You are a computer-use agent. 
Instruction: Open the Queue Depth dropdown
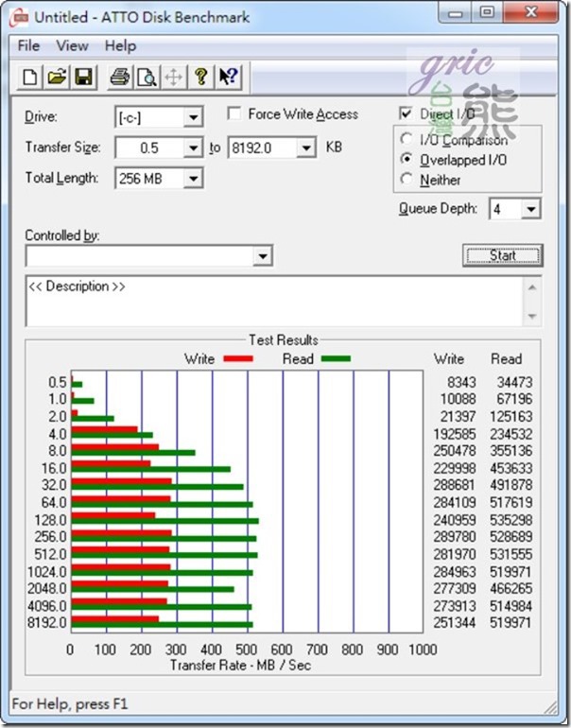530,209
